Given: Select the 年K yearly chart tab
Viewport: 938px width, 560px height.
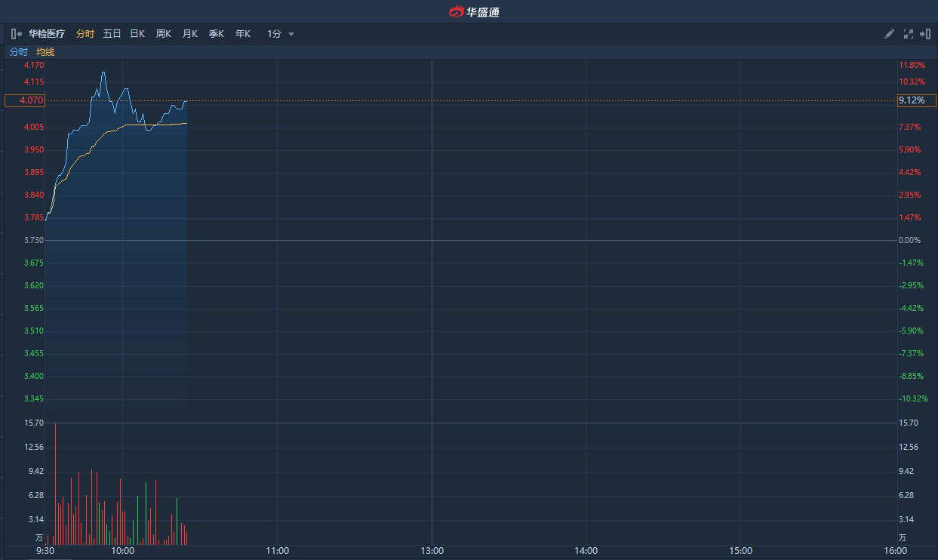Looking at the screenshot, I should click(241, 33).
